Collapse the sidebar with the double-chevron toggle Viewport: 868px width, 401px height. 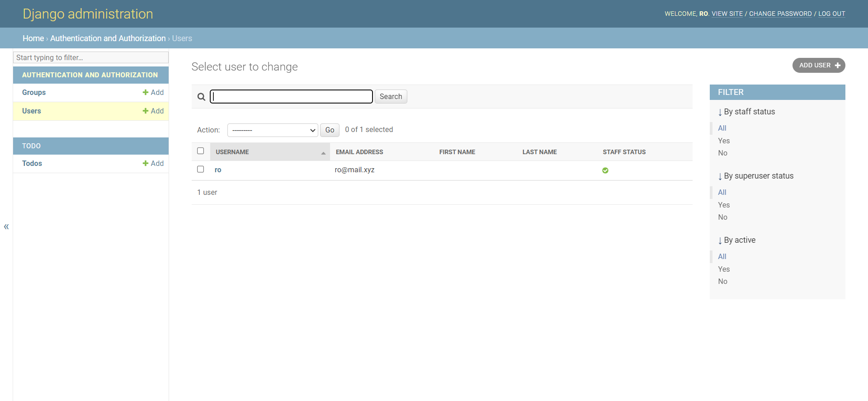pyautogui.click(x=6, y=226)
